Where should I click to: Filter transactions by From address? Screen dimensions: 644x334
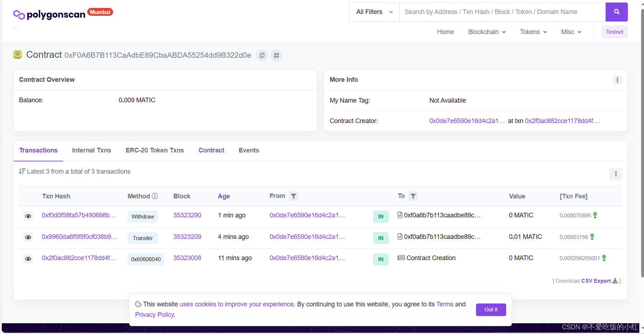tap(294, 196)
